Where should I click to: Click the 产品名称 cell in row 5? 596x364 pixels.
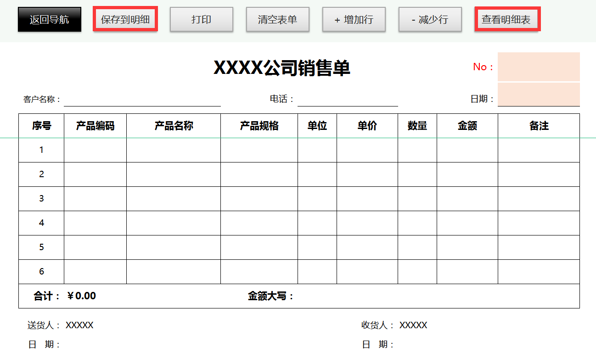174,247
